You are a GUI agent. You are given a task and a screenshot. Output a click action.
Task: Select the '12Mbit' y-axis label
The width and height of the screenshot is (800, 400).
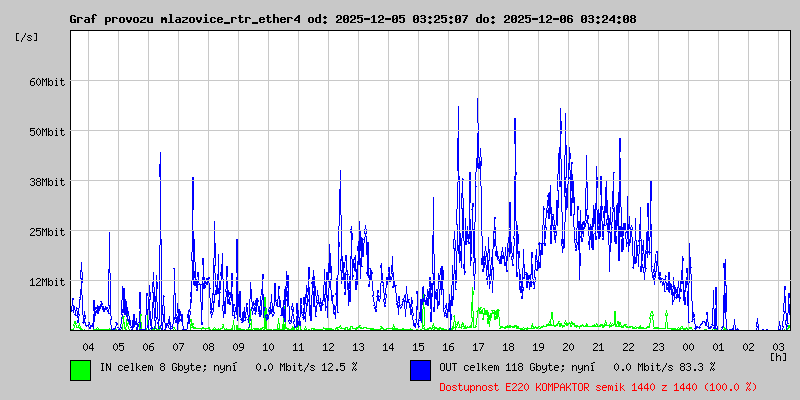pyautogui.click(x=47, y=282)
